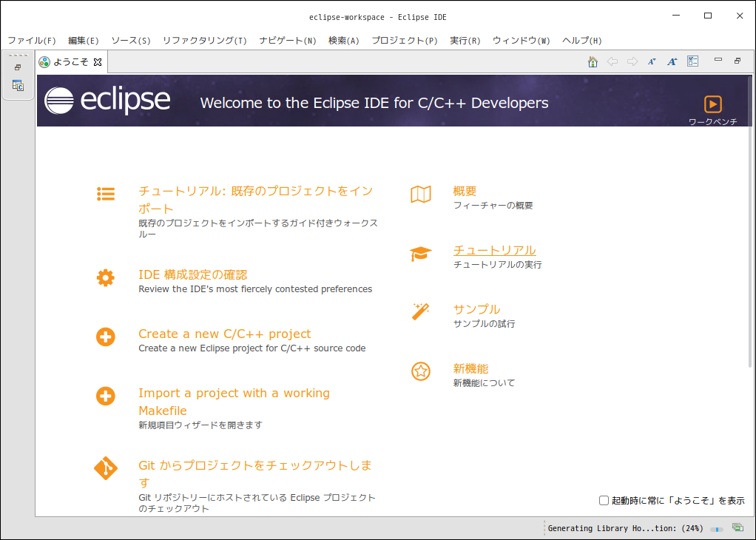Open the プロジェクト(P) menu

click(405, 41)
